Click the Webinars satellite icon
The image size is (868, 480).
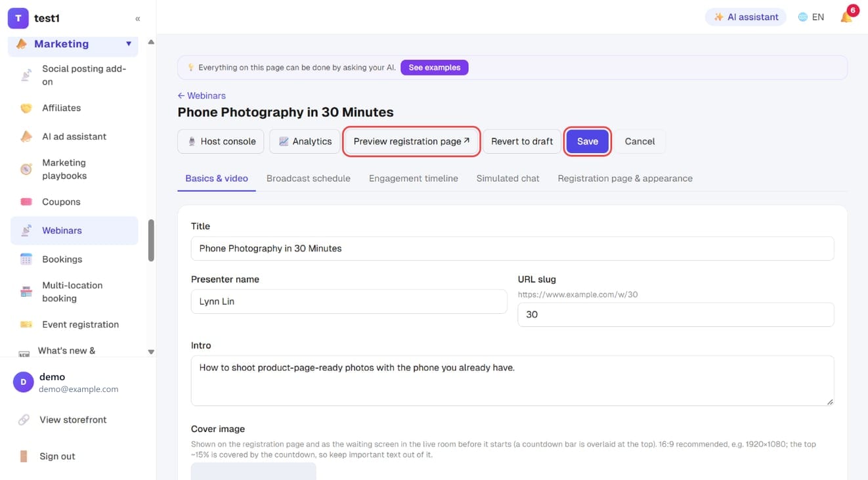[26, 230]
